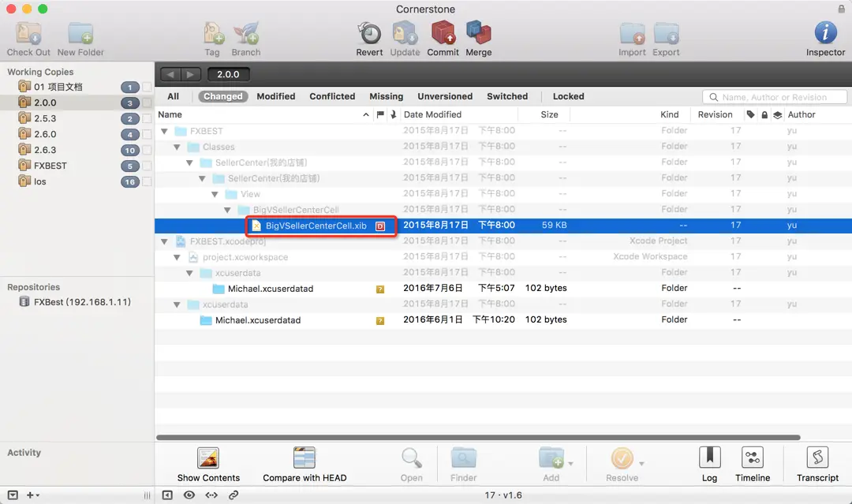Select first Michael.xcuserdatad row dated 2016年7月6日
Viewport: 852px width, 504px height.
(x=503, y=289)
